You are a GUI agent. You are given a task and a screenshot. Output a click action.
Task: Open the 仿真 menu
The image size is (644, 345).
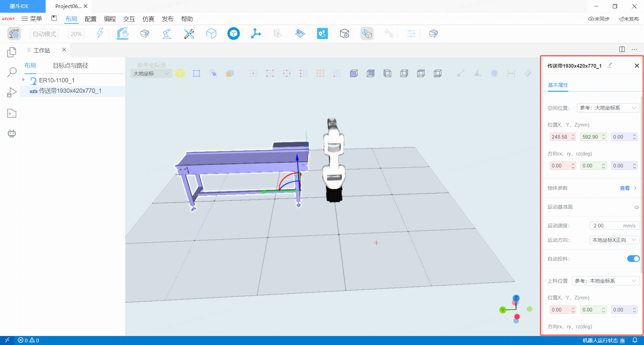pos(148,19)
